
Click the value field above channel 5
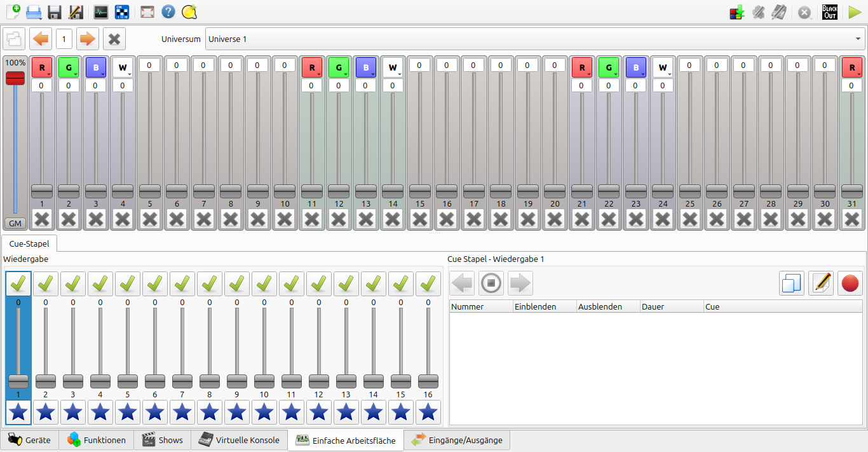(x=150, y=65)
